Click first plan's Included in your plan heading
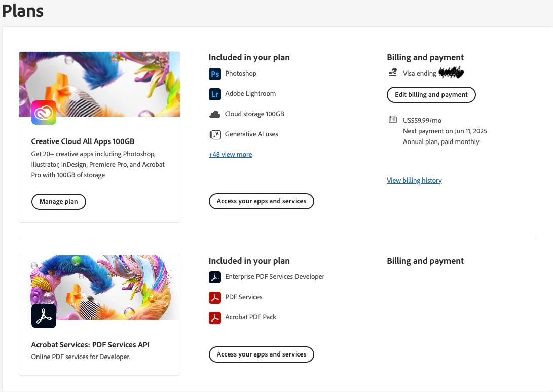Viewport: 553px width, 392px height. coord(249,57)
